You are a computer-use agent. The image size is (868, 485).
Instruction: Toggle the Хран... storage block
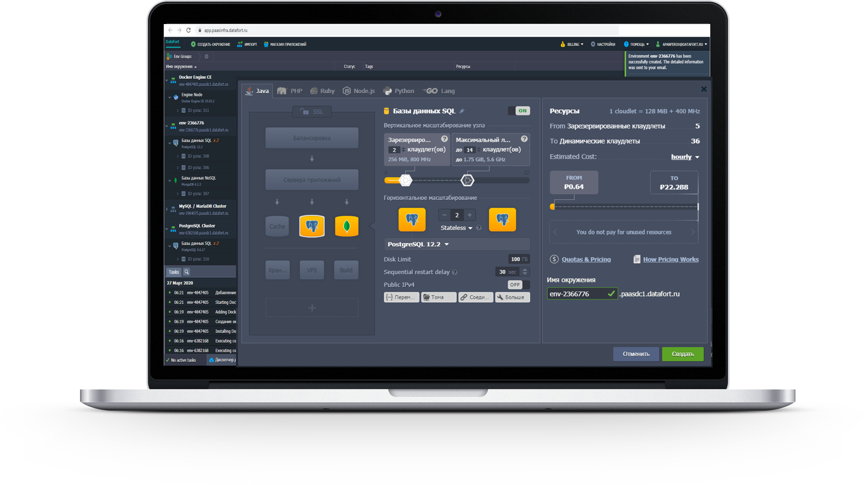277,270
